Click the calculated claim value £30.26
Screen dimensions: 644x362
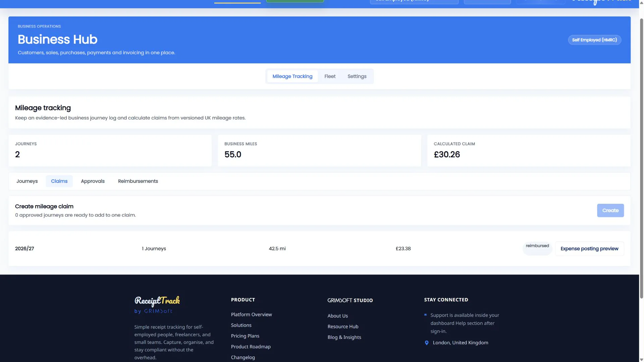447,155
